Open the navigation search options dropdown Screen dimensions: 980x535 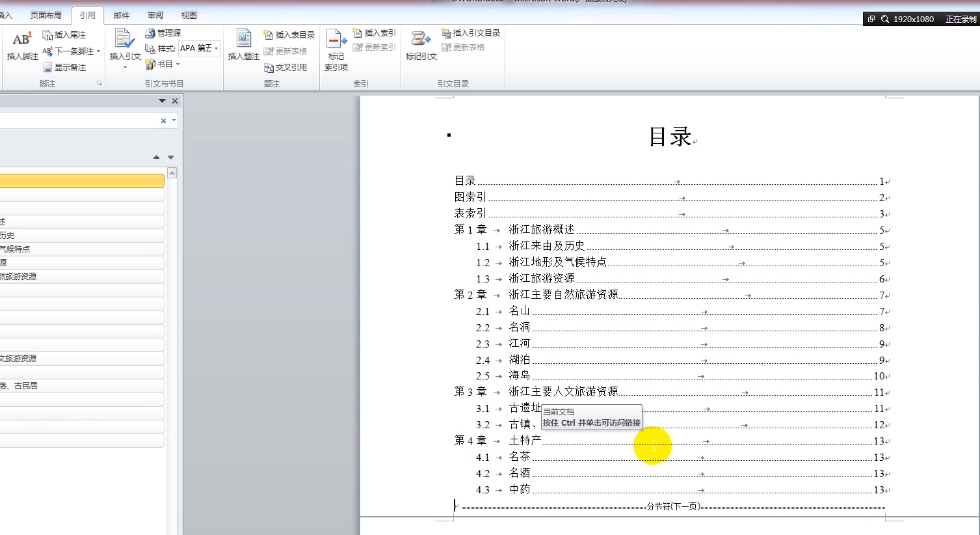click(174, 120)
